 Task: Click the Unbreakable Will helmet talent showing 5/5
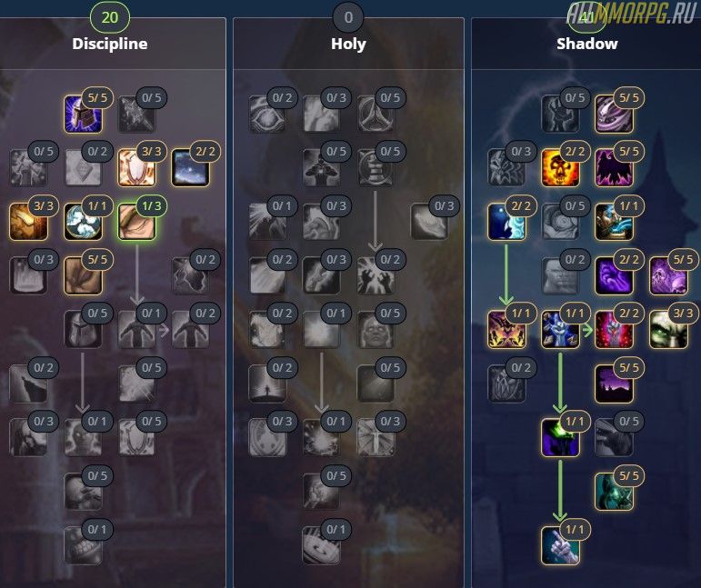83,115
